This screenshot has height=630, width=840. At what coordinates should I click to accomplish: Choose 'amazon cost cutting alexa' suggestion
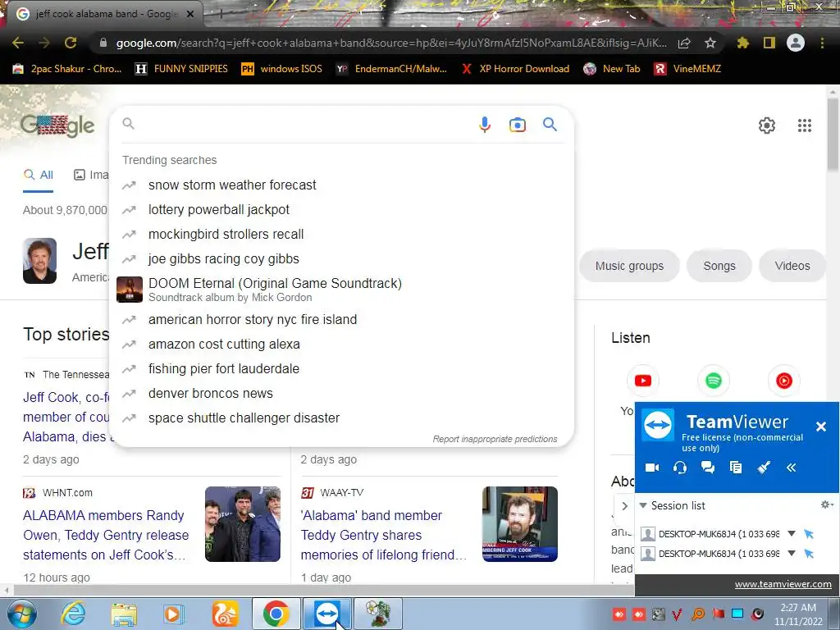(x=341, y=344)
